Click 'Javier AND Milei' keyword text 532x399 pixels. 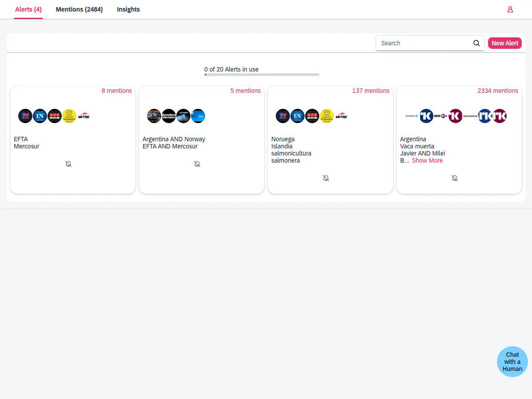pos(422,153)
